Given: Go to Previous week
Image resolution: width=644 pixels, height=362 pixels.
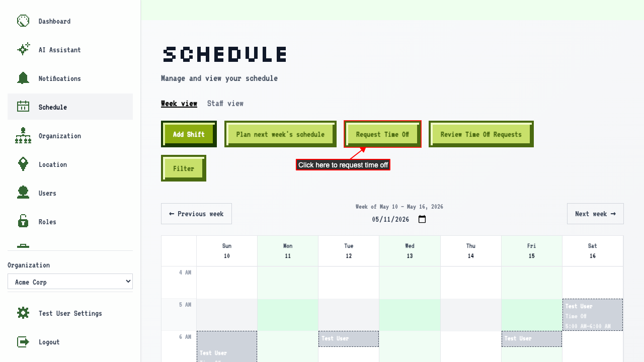Looking at the screenshot, I should tap(196, 214).
